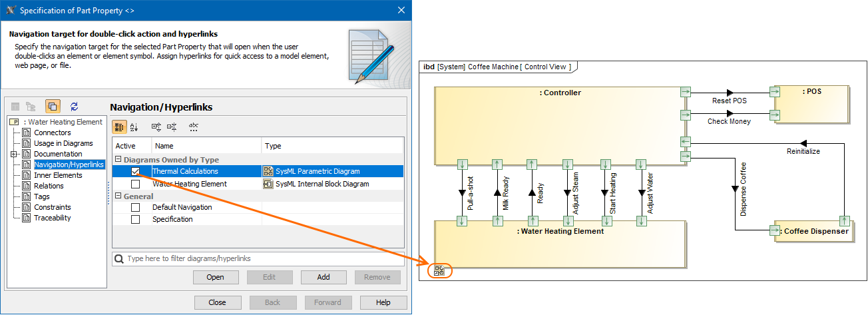
Task: Click the Help button
Action: (x=383, y=302)
